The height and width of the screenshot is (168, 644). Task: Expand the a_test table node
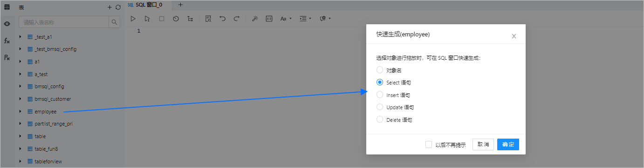20,74
